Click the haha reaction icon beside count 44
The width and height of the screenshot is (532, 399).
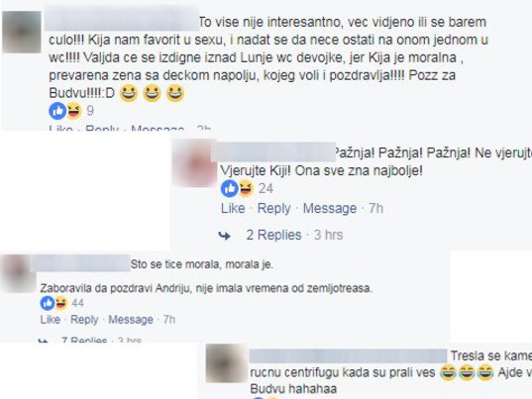point(60,303)
